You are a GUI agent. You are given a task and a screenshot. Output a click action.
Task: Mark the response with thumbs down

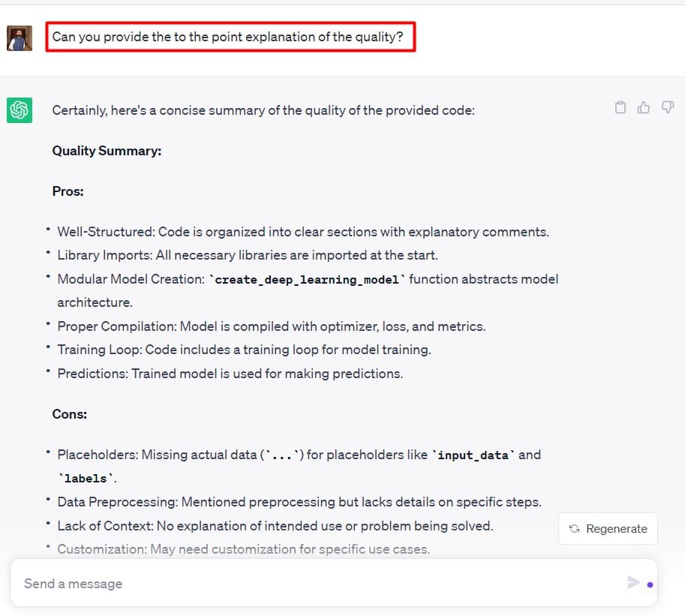click(x=667, y=107)
